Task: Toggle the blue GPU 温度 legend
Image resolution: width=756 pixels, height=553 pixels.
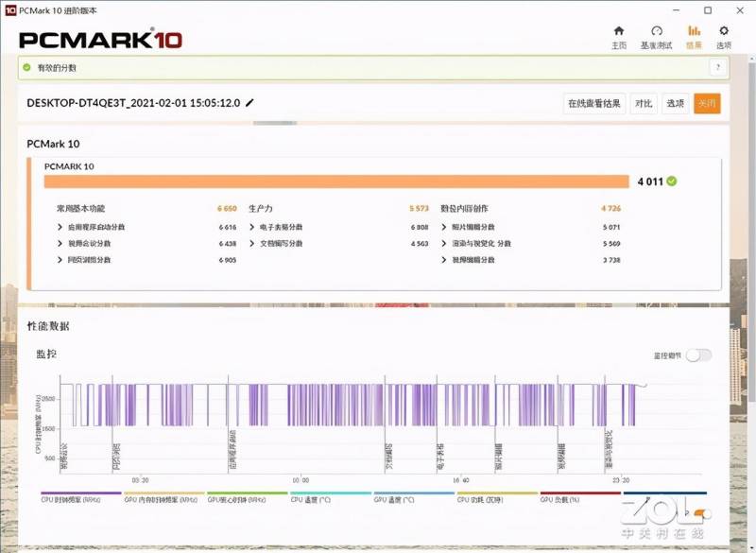Action: (414, 497)
